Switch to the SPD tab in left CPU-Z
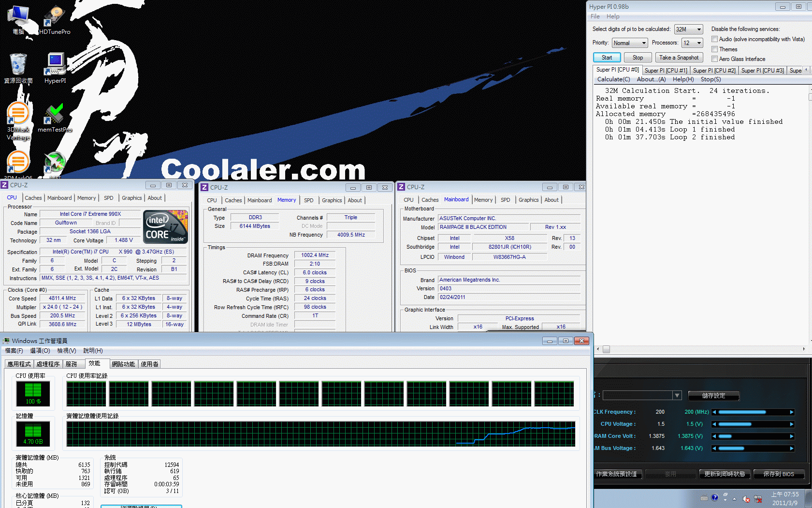The image size is (812, 508). tap(109, 198)
